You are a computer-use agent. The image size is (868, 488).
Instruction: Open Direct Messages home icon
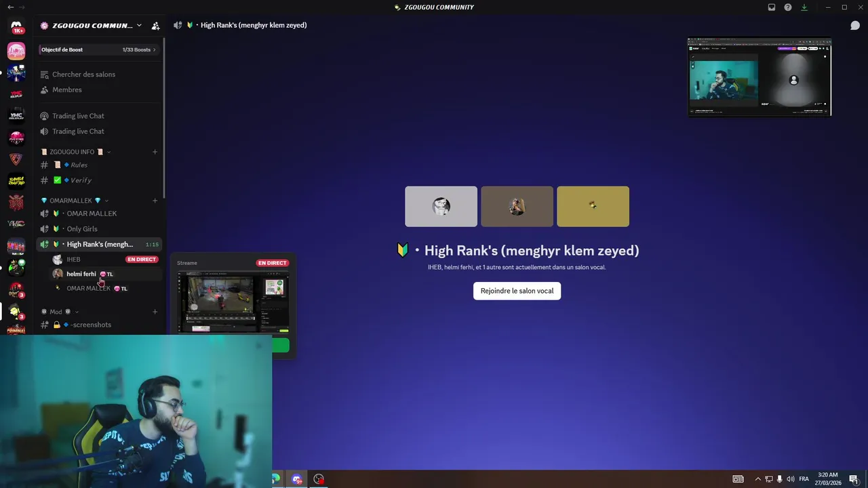16,27
